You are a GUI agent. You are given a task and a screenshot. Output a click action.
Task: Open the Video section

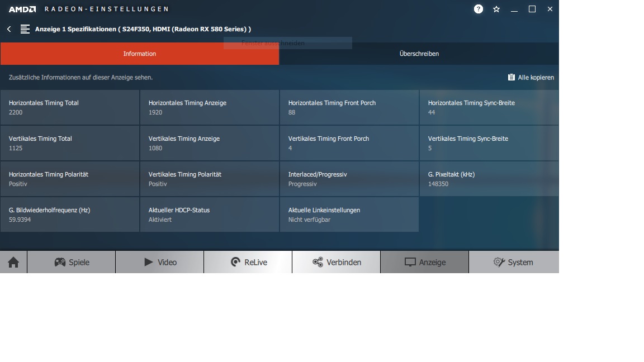pos(160,262)
